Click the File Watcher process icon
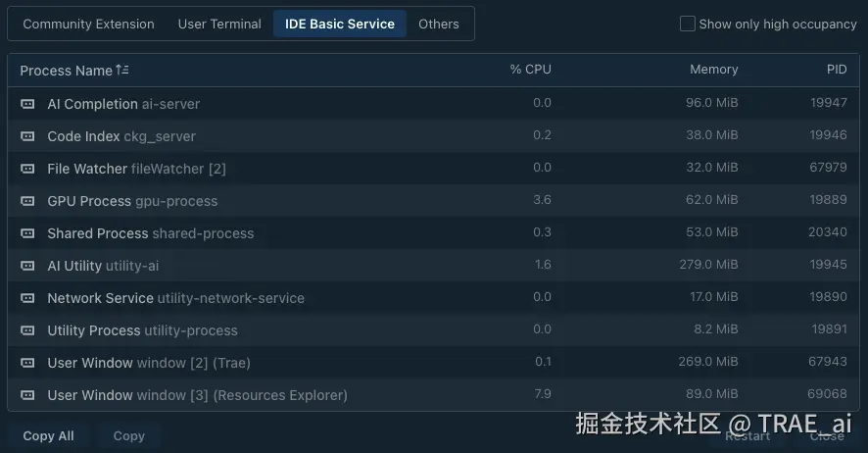868x453 pixels. (27, 169)
